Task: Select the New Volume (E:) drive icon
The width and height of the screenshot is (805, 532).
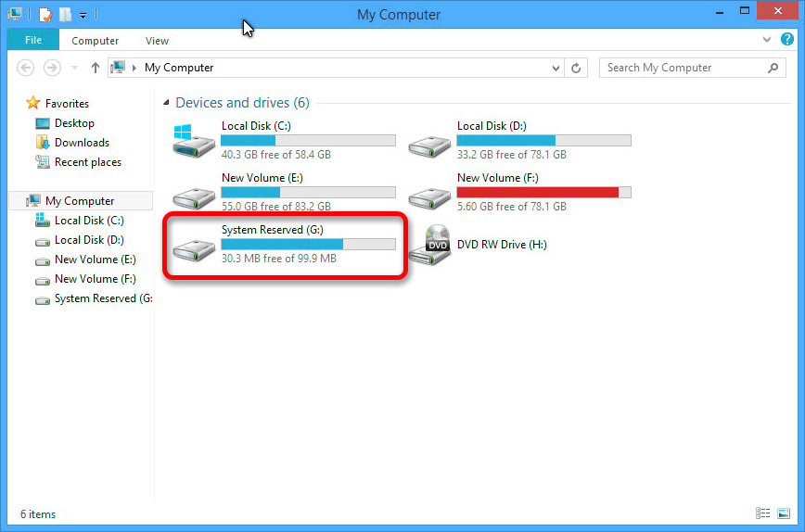Action: tap(194, 197)
